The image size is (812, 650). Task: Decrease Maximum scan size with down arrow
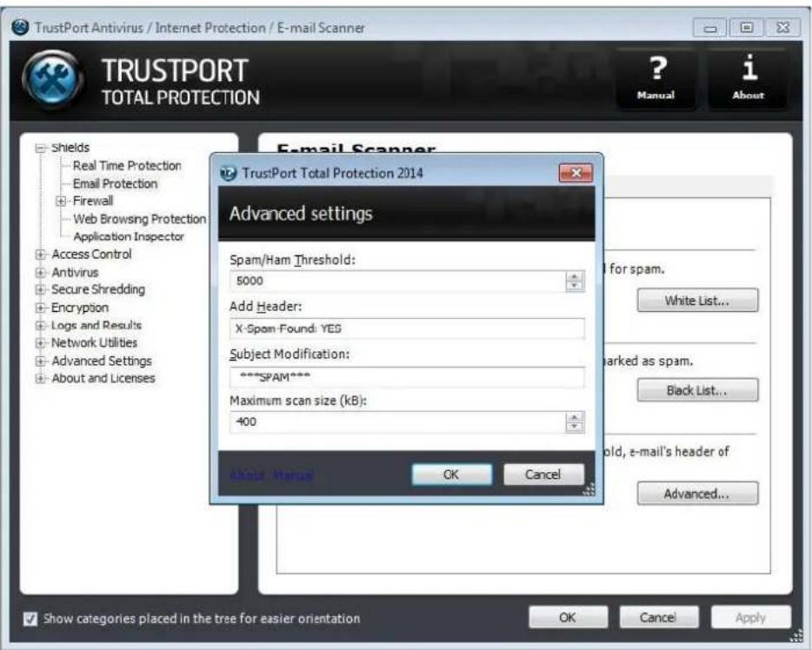[x=575, y=427]
